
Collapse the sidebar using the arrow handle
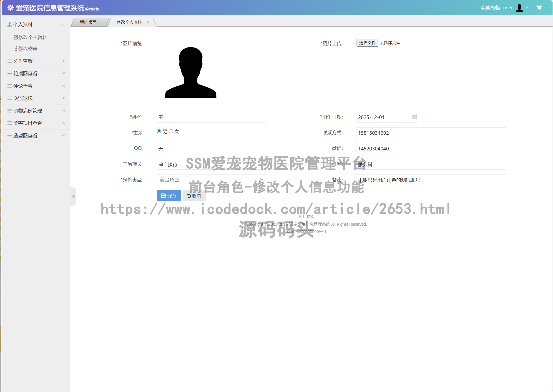73,196
